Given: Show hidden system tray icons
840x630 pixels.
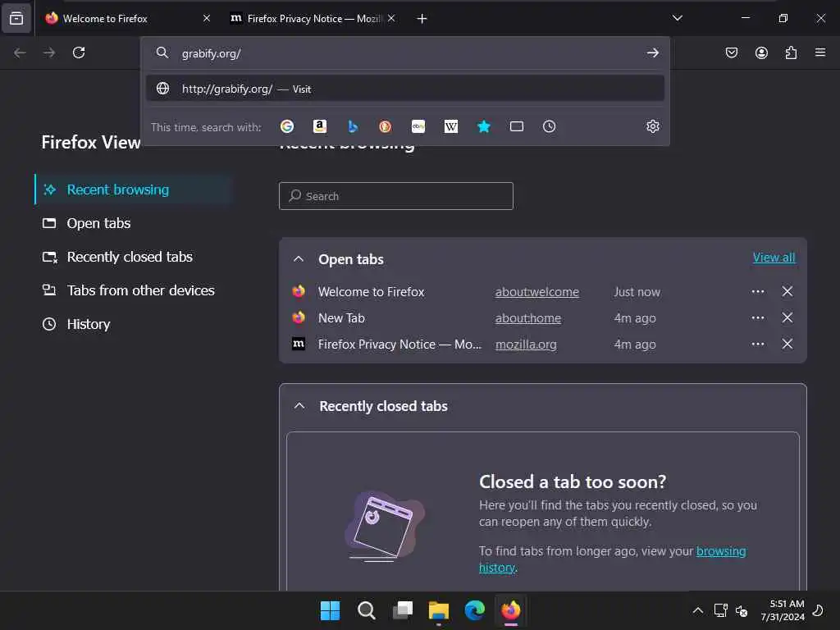Looking at the screenshot, I should pos(697,610).
